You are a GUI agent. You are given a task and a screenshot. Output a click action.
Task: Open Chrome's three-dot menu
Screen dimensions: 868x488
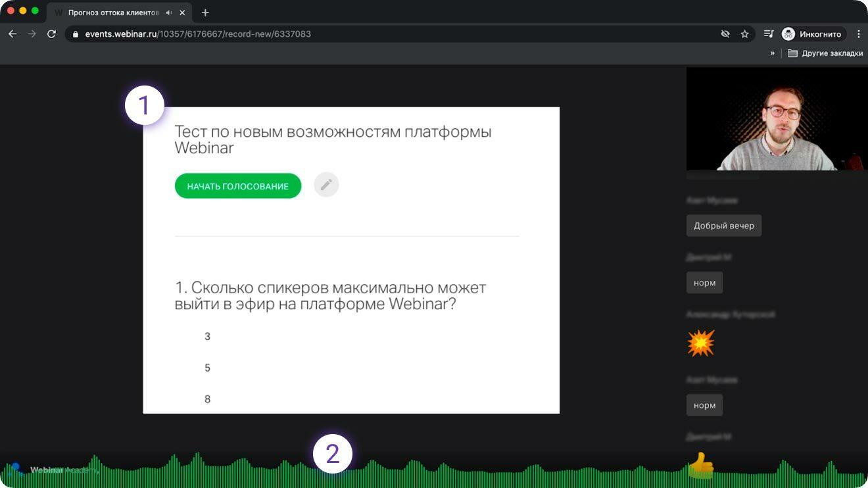click(x=859, y=34)
